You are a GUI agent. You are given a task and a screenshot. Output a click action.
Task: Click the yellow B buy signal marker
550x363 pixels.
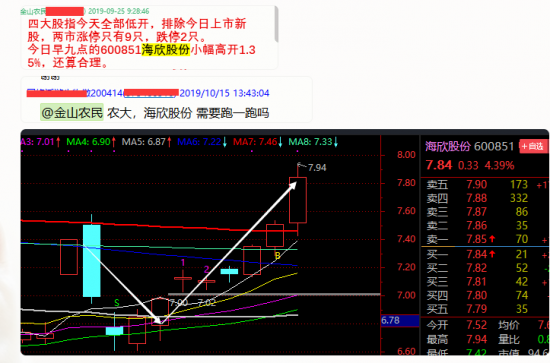(x=277, y=255)
